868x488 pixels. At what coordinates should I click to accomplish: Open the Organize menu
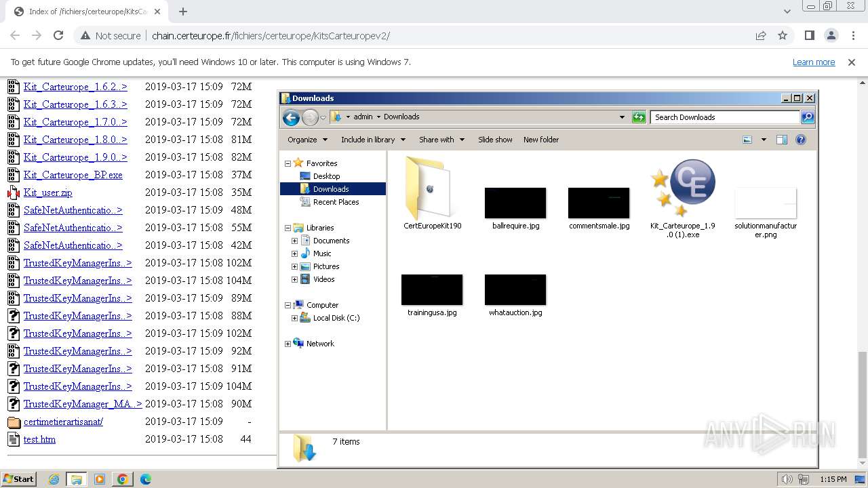pyautogui.click(x=307, y=140)
